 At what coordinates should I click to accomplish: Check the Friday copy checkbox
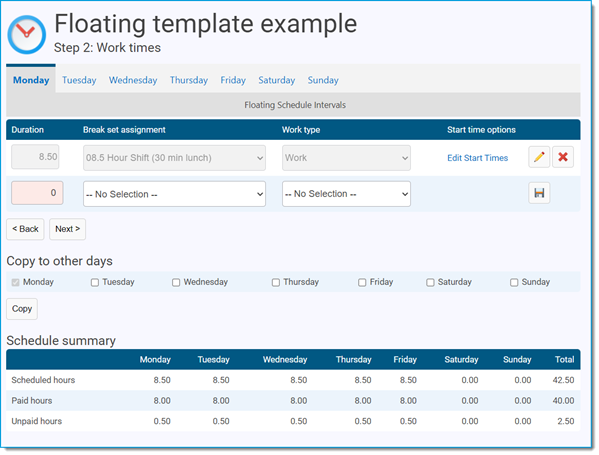click(362, 282)
